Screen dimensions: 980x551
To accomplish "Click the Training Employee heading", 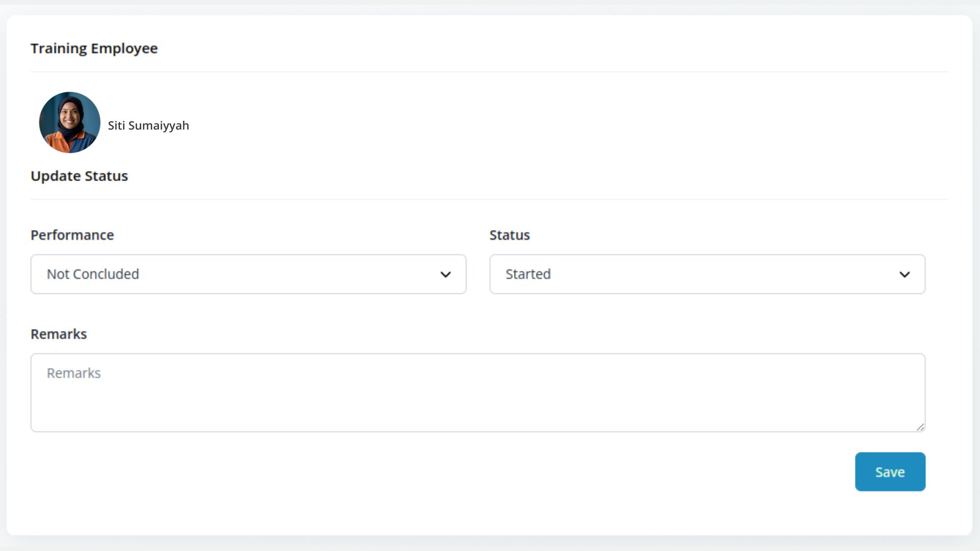I will pyautogui.click(x=94, y=48).
